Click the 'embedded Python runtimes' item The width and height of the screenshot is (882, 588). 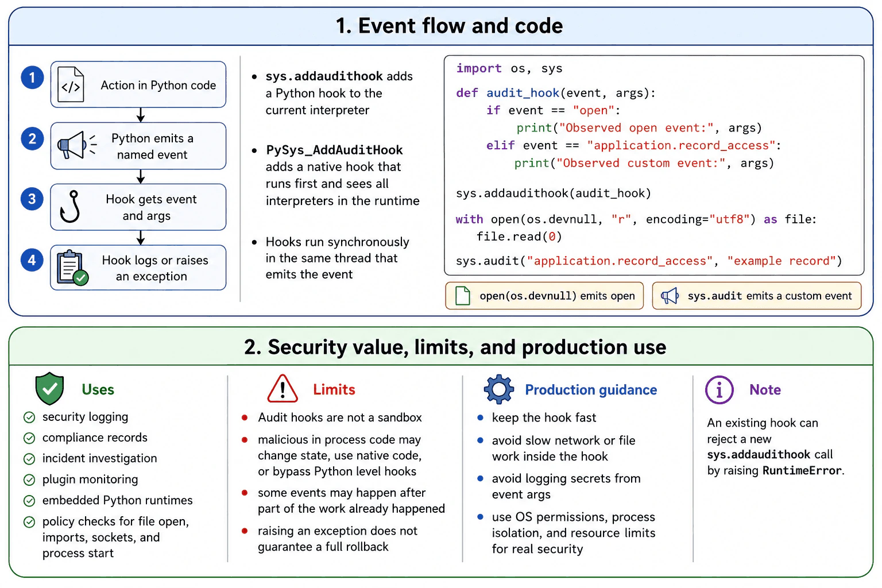pos(117,500)
